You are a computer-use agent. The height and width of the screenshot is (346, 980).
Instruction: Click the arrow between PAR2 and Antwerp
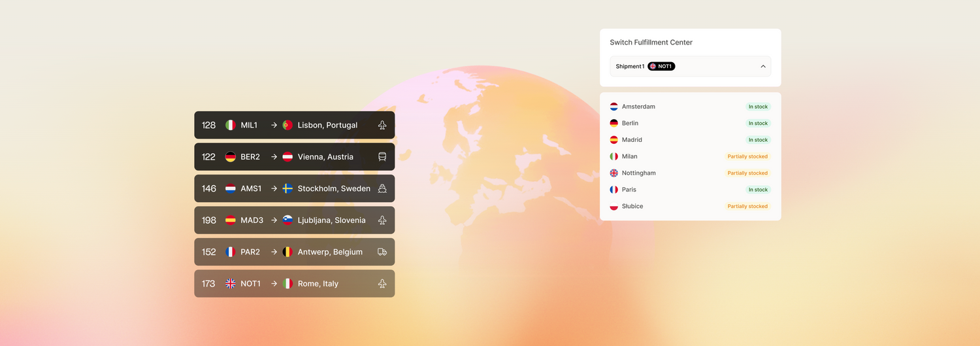274,252
